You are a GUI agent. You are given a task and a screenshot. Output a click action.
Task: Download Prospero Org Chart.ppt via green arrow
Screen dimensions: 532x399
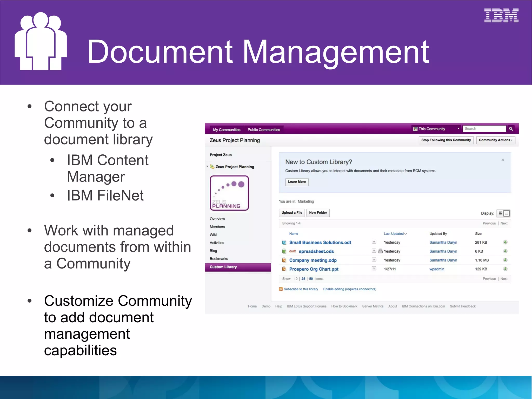pos(505,269)
